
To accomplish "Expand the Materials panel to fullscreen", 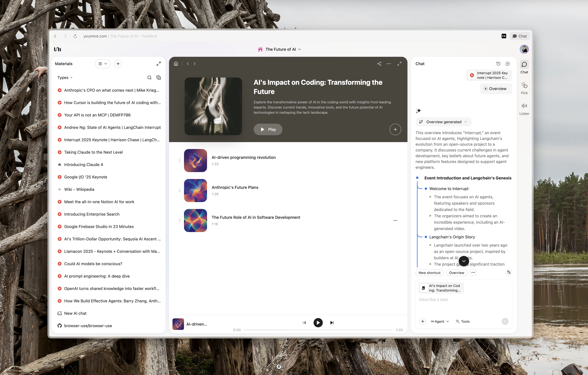I will (x=159, y=64).
